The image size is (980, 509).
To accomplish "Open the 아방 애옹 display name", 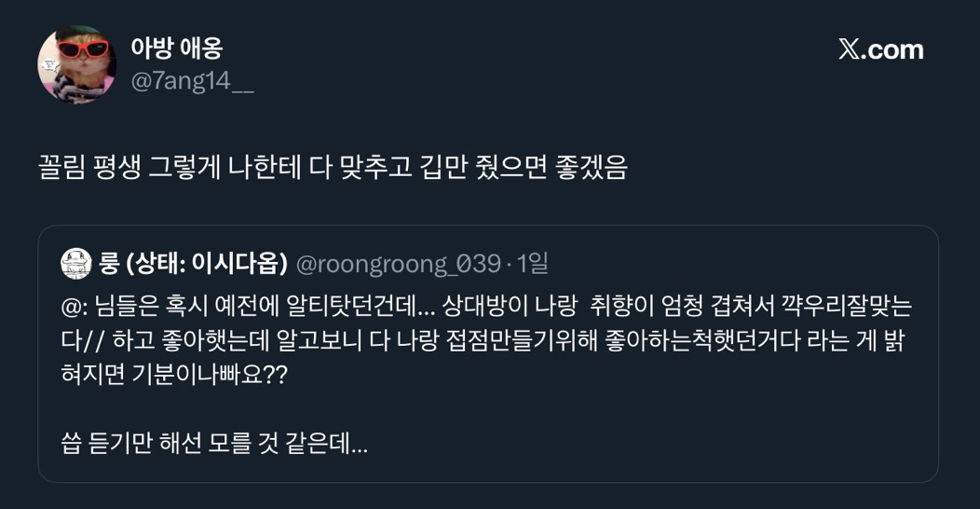I will click(176, 48).
